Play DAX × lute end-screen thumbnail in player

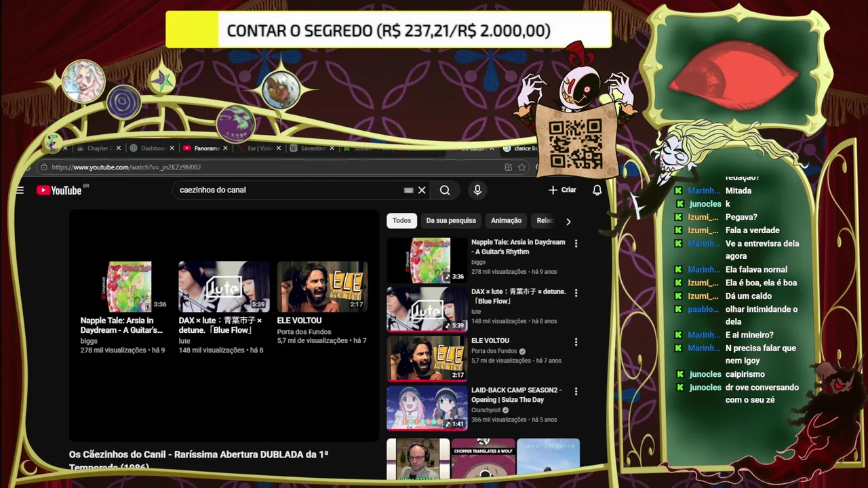pyautogui.click(x=224, y=286)
